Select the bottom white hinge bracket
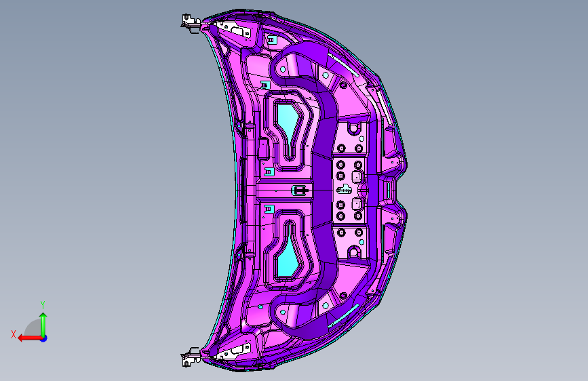588x381 pixels. 191,357
